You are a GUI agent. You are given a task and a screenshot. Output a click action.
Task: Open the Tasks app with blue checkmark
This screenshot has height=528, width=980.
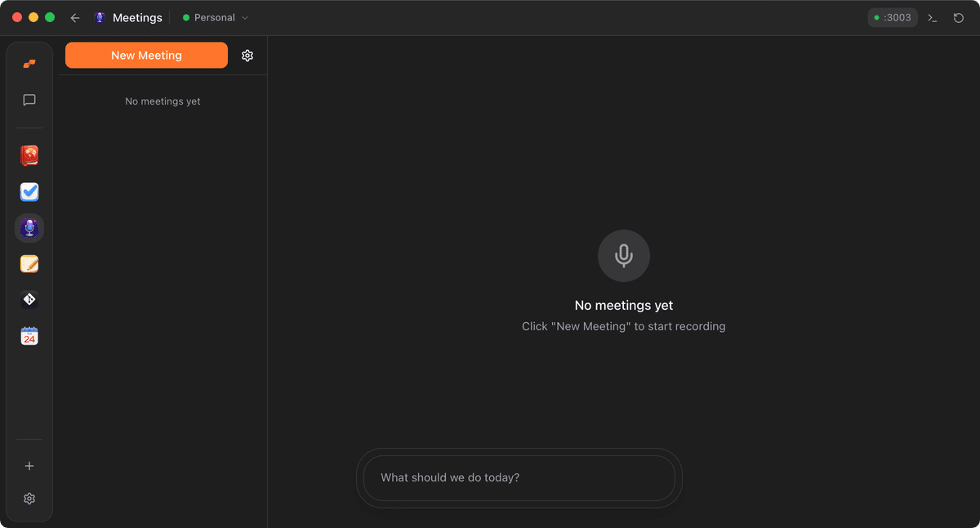[x=29, y=192]
